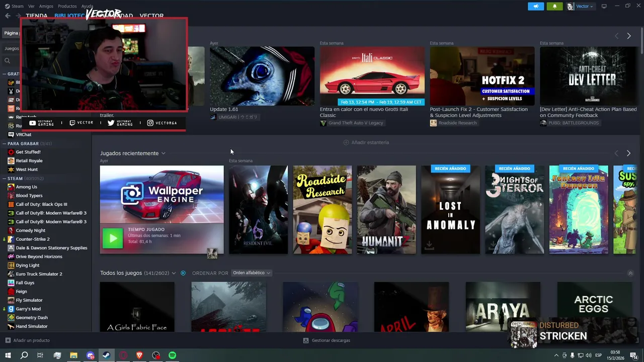Select Counter-Strike 2 in the sidebar
The width and height of the screenshot is (644, 362).
pyautogui.click(x=33, y=239)
